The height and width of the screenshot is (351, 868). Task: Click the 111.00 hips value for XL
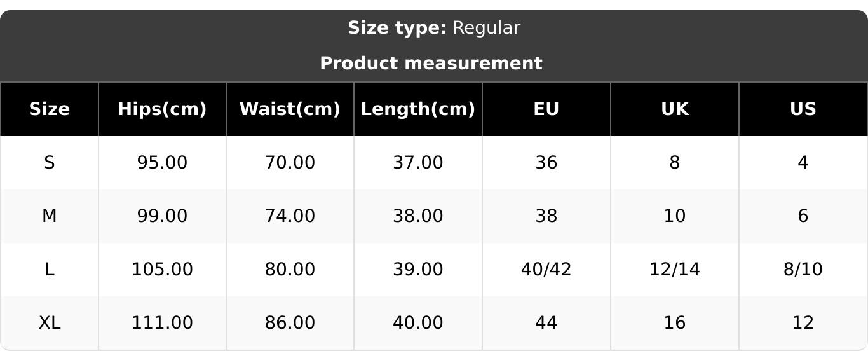(162, 323)
